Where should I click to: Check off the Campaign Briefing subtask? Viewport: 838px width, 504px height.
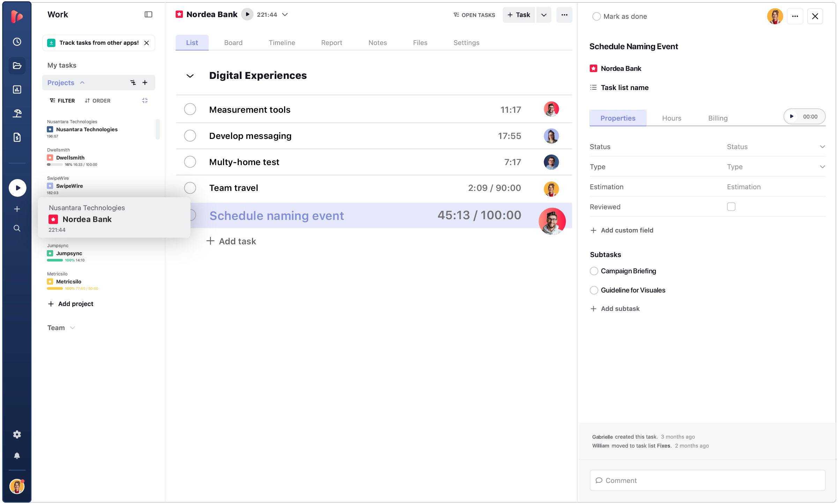(x=594, y=271)
